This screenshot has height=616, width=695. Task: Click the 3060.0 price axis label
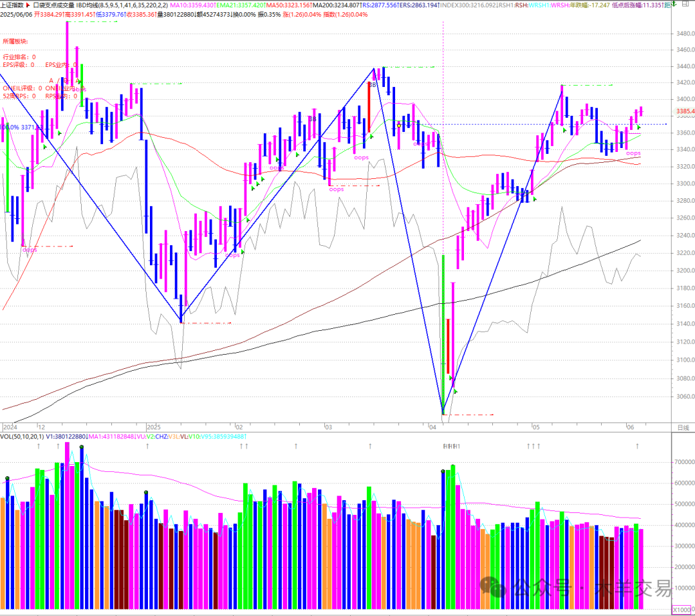(685, 397)
